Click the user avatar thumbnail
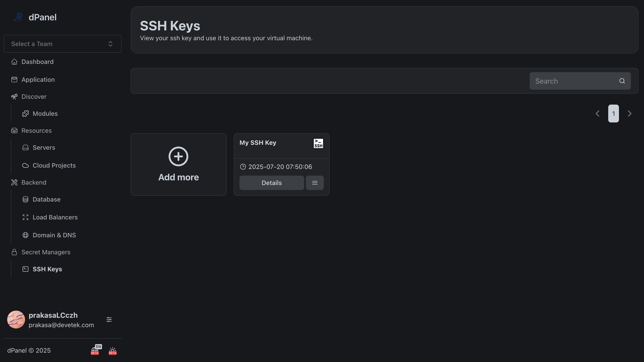Screen dimensions: 644x362 pyautogui.click(x=16, y=320)
